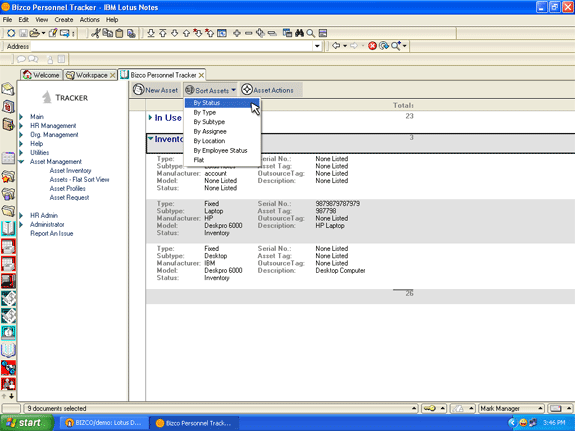This screenshot has height=431, width=575.
Task: Select By Location in sort menu
Action: click(222, 141)
